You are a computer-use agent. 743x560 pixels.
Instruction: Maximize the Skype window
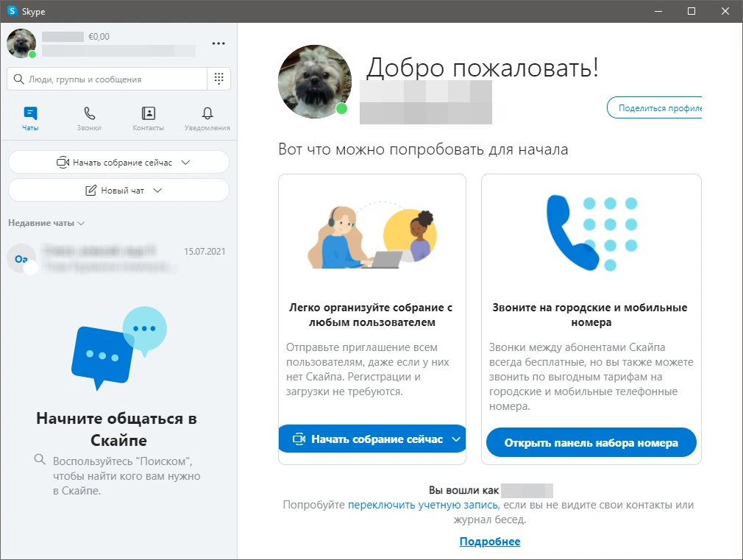click(x=692, y=11)
